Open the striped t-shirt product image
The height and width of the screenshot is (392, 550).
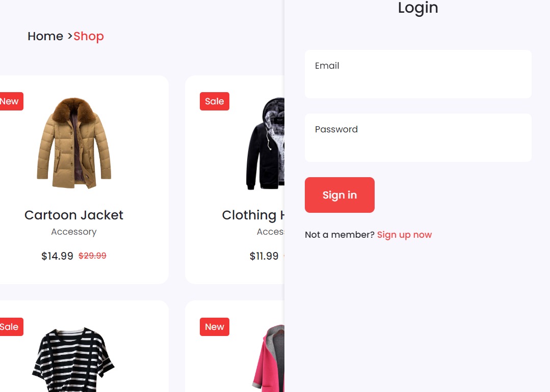click(73, 359)
